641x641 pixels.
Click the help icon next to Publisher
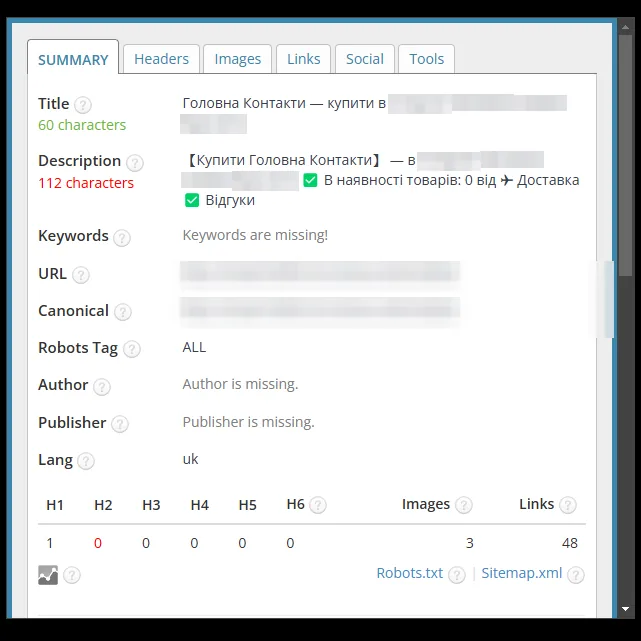pos(120,424)
